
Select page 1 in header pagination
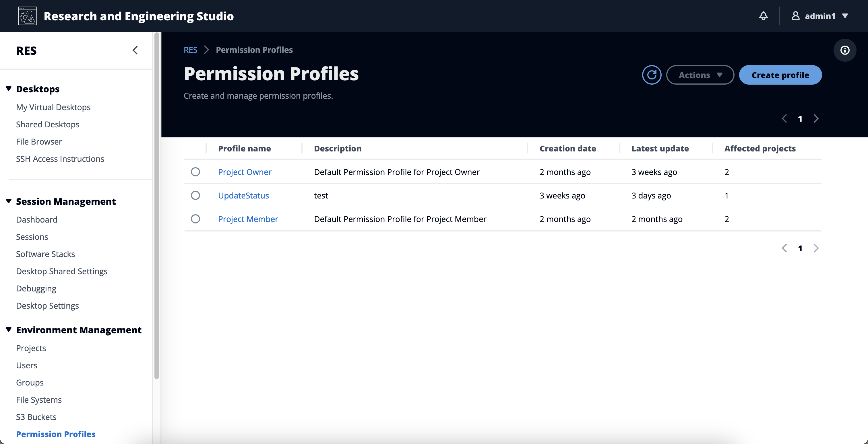[x=800, y=119]
